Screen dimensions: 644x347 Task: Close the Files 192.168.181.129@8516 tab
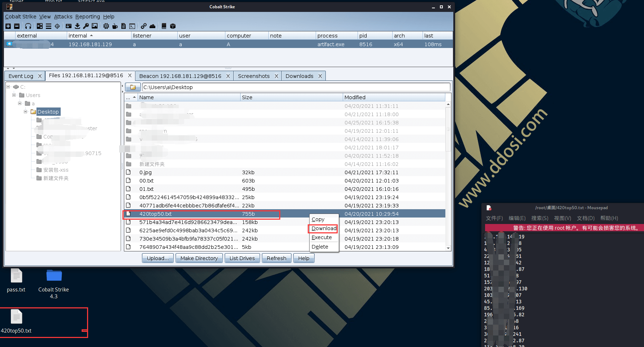click(130, 75)
